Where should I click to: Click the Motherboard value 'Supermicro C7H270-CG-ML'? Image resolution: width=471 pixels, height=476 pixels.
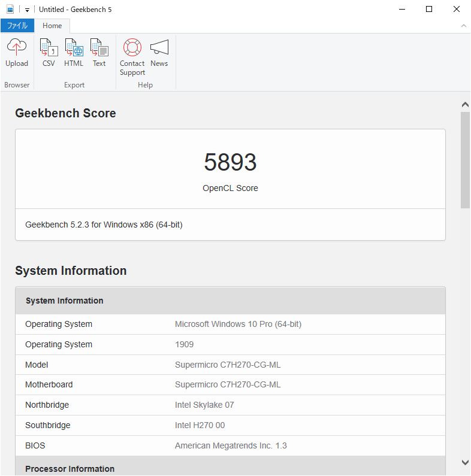pyautogui.click(x=228, y=384)
